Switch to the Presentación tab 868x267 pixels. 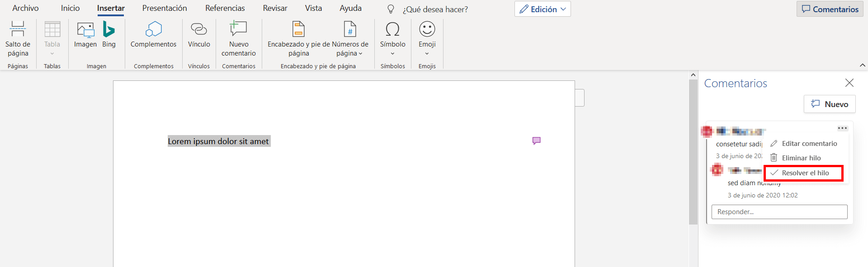point(165,8)
